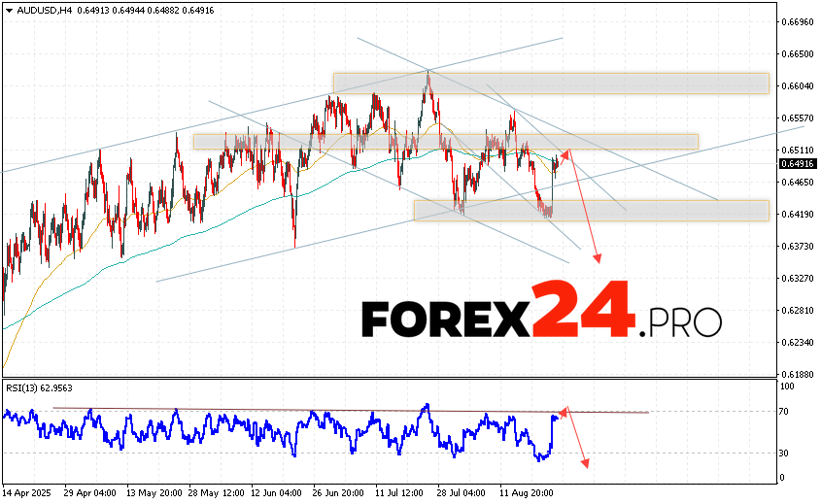Click the 26 Jun 20:00 date label

340,492
